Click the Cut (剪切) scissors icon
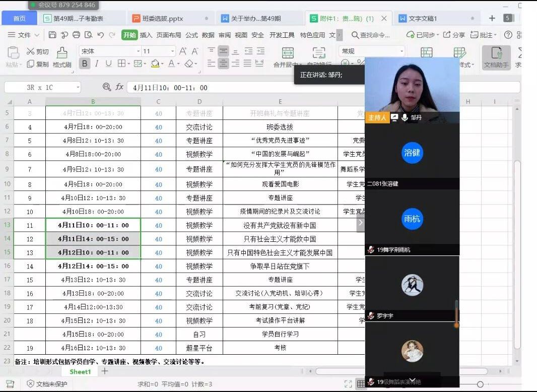537x392 pixels. 31,51
